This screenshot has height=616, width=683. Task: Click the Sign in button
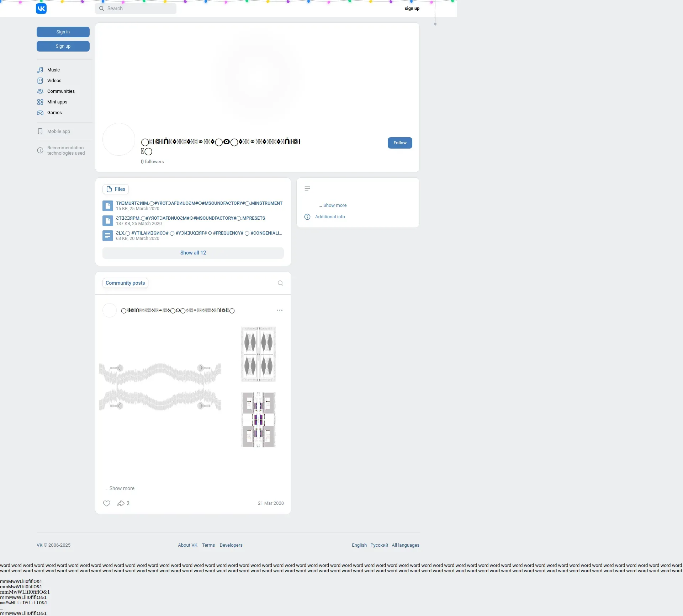pos(63,32)
